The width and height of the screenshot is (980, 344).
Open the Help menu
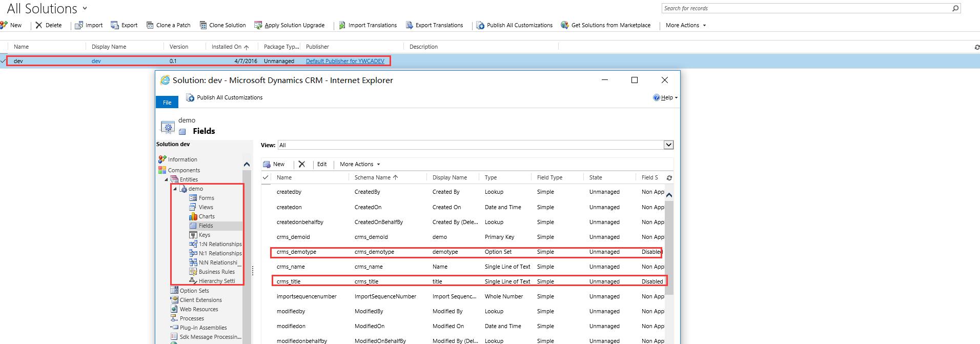tap(665, 97)
